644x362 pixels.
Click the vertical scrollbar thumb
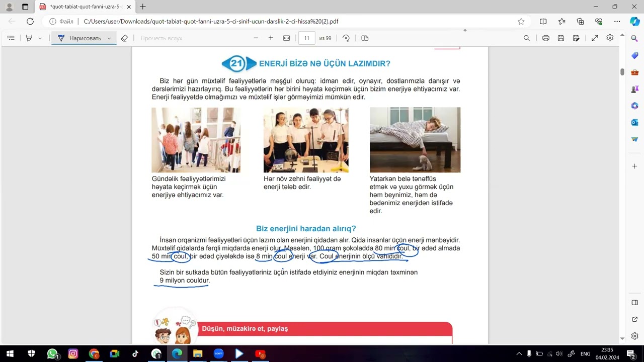coord(622,72)
